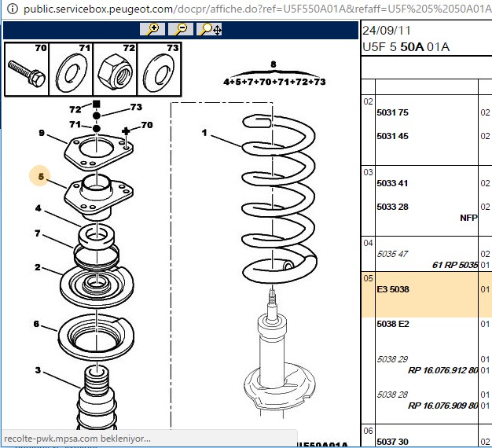Click the 61 RP 5035 replacement text

[455, 265]
